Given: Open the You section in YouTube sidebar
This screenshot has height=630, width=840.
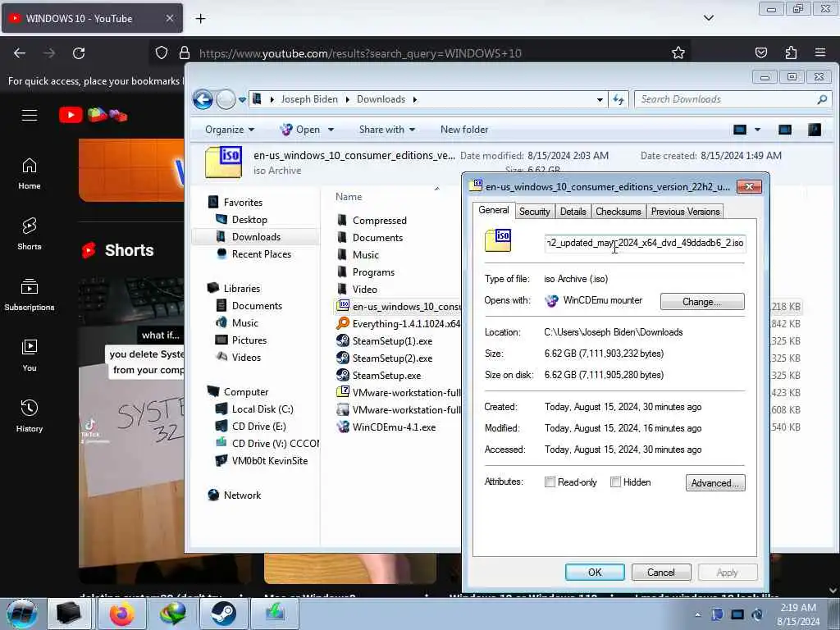Looking at the screenshot, I should pos(30,356).
